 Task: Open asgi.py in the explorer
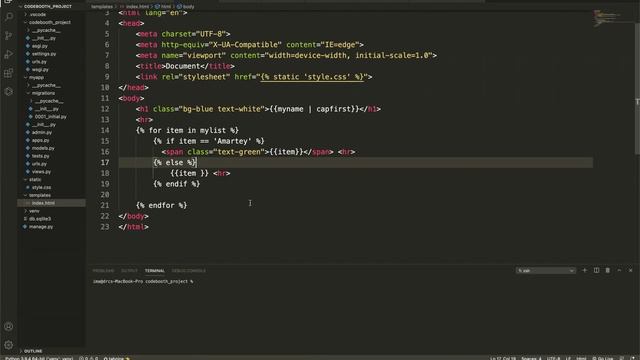pos(40,46)
